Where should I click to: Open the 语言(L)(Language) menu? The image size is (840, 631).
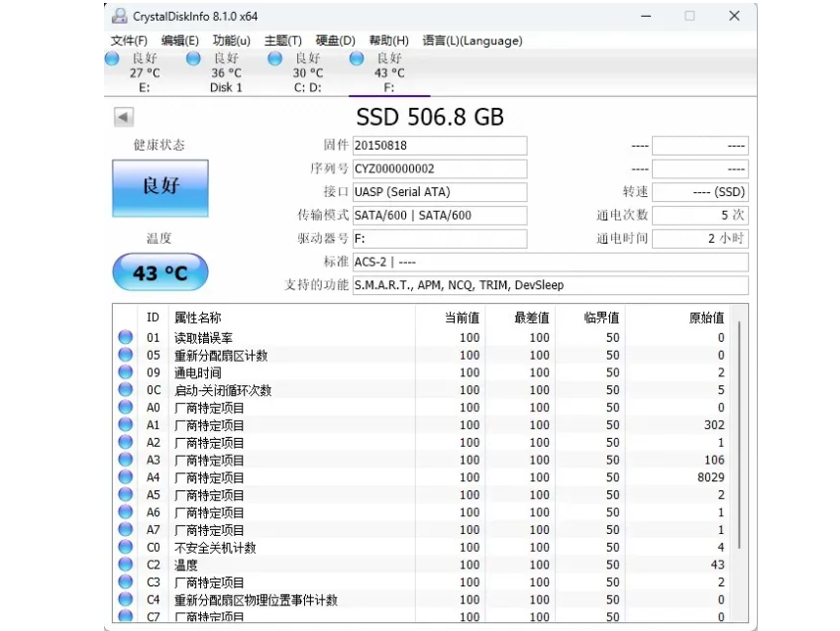pyautogui.click(x=472, y=41)
